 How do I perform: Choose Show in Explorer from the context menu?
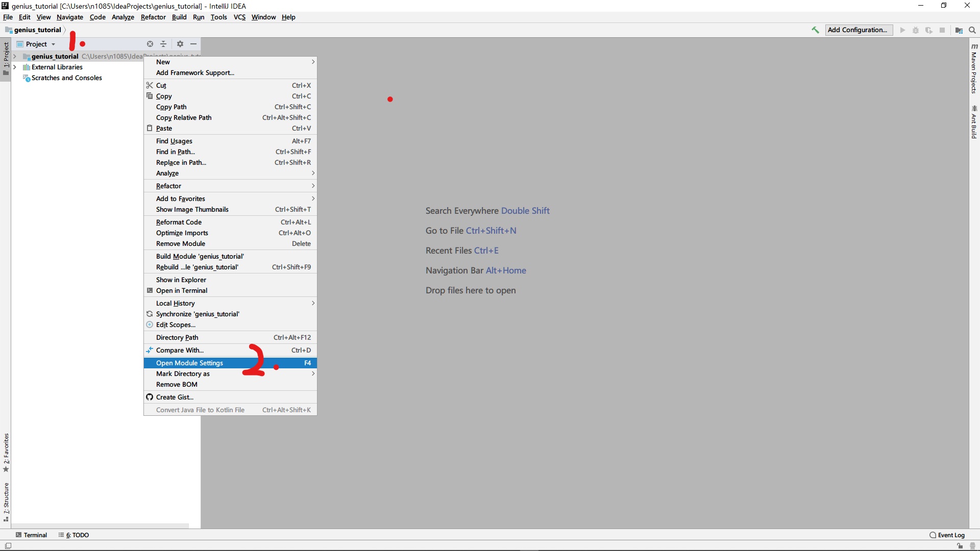click(x=181, y=280)
